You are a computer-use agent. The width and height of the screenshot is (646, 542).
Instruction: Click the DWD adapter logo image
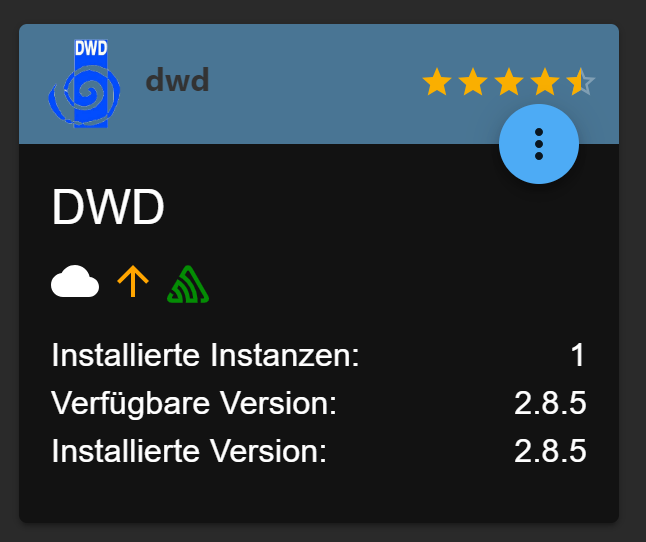[x=84, y=84]
